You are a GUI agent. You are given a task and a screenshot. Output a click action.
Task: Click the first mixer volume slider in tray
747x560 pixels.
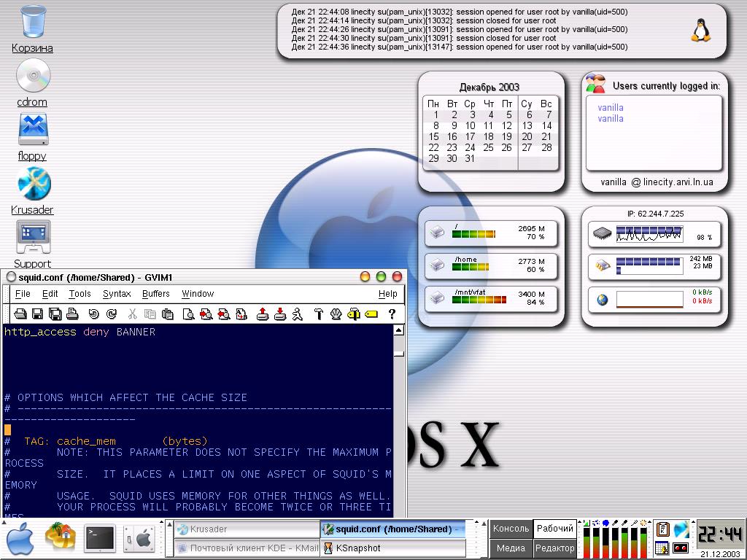[585, 542]
